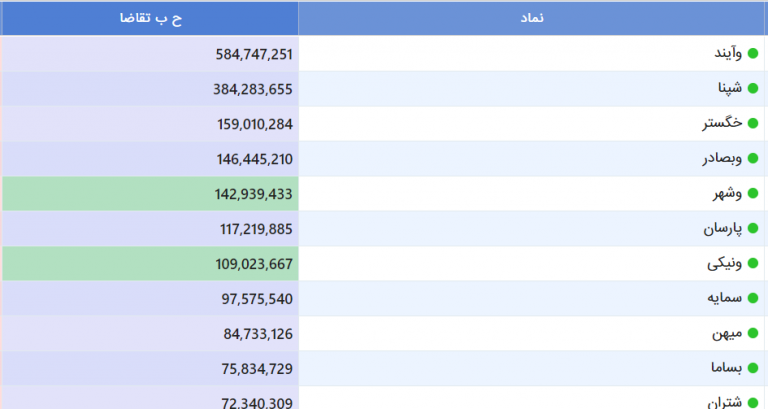Click the green status dot beside سمایه

(x=753, y=298)
